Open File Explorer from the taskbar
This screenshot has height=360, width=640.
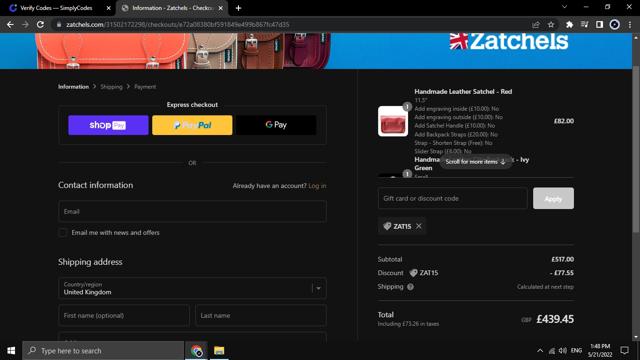pyautogui.click(x=219, y=351)
